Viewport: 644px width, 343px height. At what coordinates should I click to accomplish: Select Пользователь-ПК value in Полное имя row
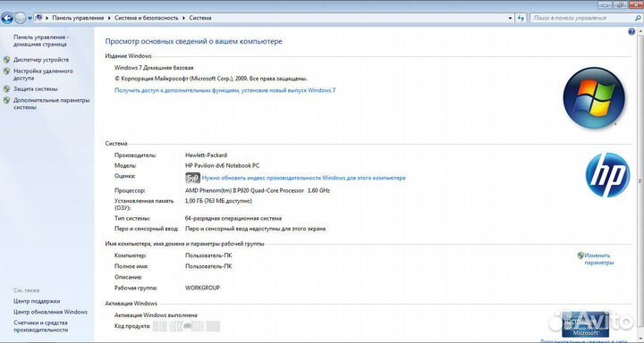[x=208, y=266]
